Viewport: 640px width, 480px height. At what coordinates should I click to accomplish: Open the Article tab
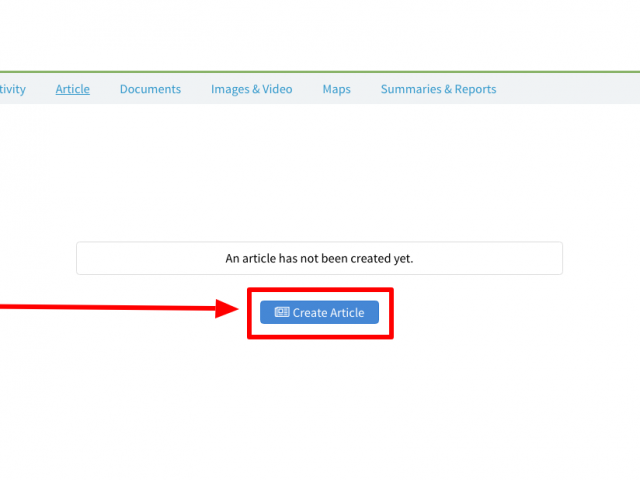(73, 89)
